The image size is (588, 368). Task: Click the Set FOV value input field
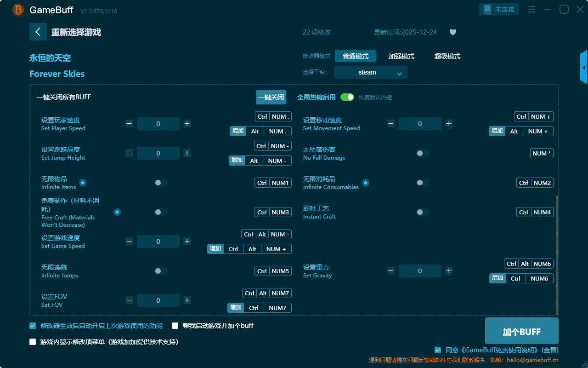pos(158,300)
